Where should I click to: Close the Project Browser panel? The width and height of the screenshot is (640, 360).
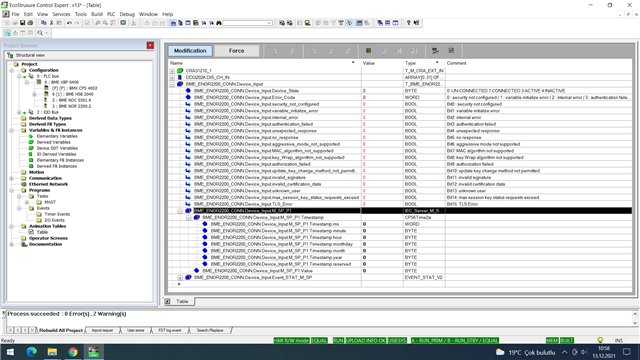coord(150,45)
